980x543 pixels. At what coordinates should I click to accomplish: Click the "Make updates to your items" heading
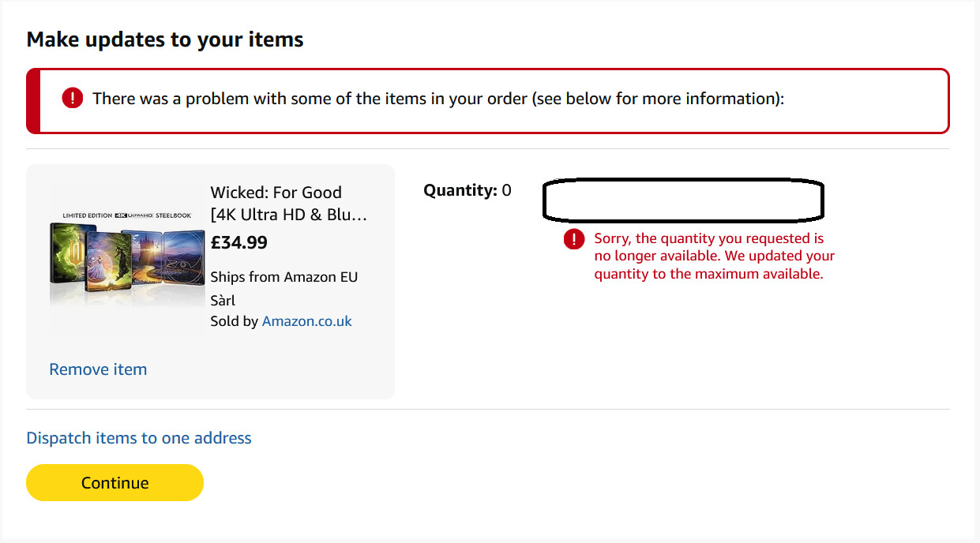(x=165, y=40)
